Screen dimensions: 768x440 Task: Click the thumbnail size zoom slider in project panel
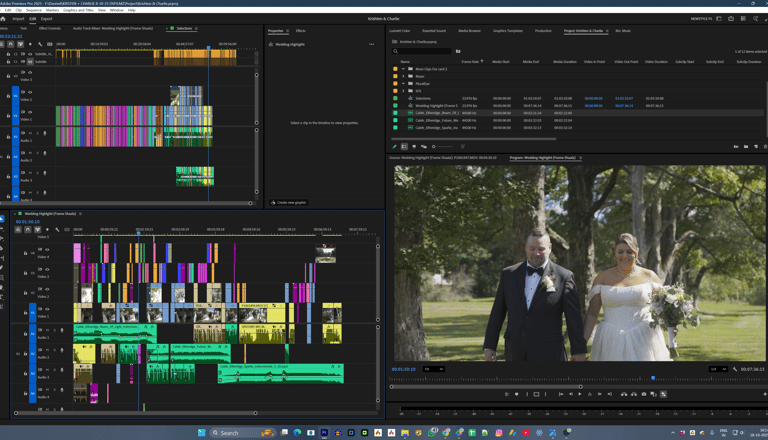pos(441,146)
